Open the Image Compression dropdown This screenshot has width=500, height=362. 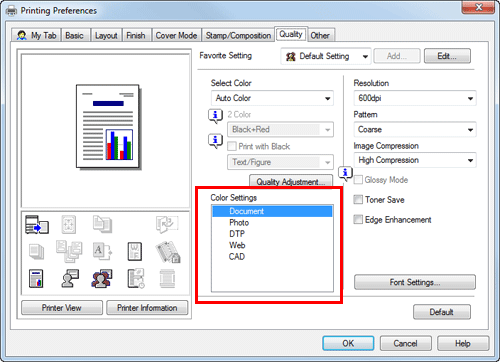tap(415, 160)
